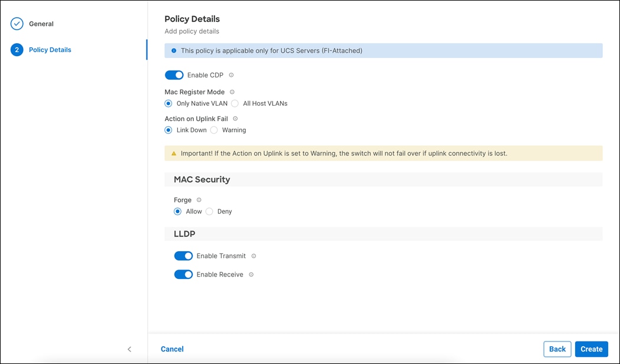Click the info icon in the UCS Servers banner

point(173,50)
